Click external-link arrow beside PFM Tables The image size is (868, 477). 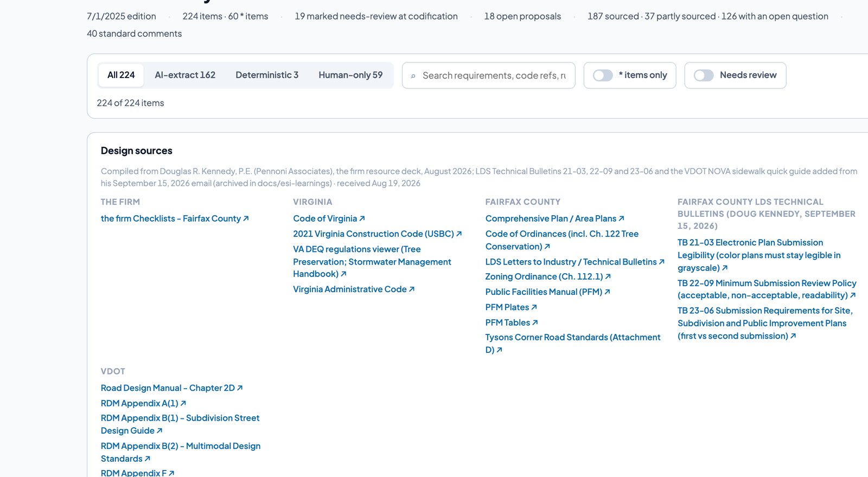tap(535, 323)
